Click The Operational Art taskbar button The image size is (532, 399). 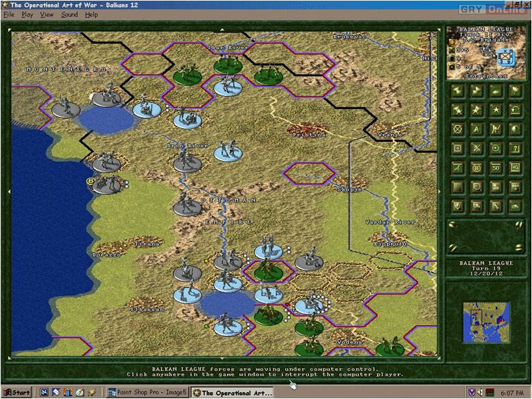tap(233, 393)
